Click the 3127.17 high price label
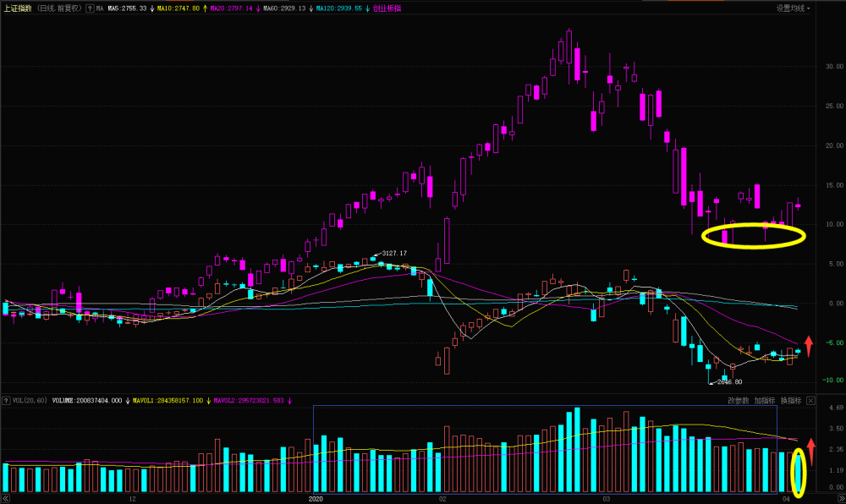The width and height of the screenshot is (846, 504). [x=394, y=253]
